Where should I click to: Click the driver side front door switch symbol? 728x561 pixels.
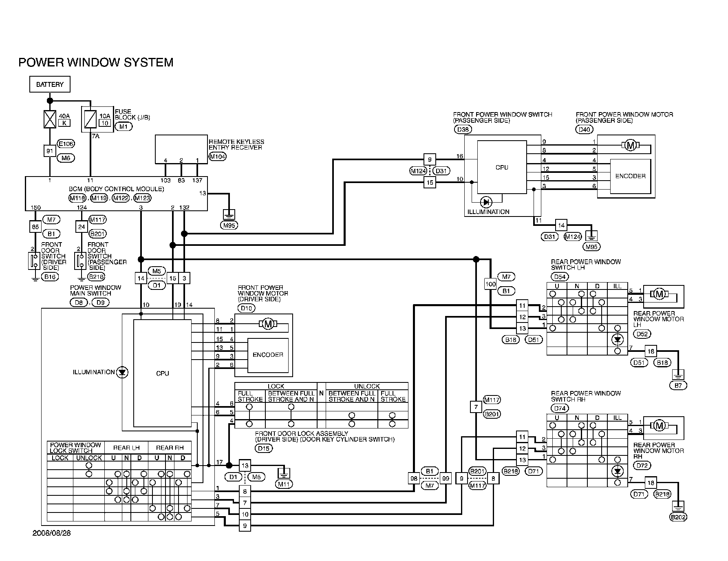coord(32,261)
